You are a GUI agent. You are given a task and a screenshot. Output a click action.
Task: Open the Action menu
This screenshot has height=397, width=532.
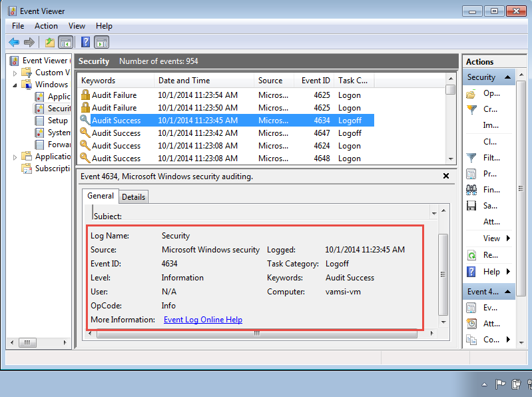(46, 26)
